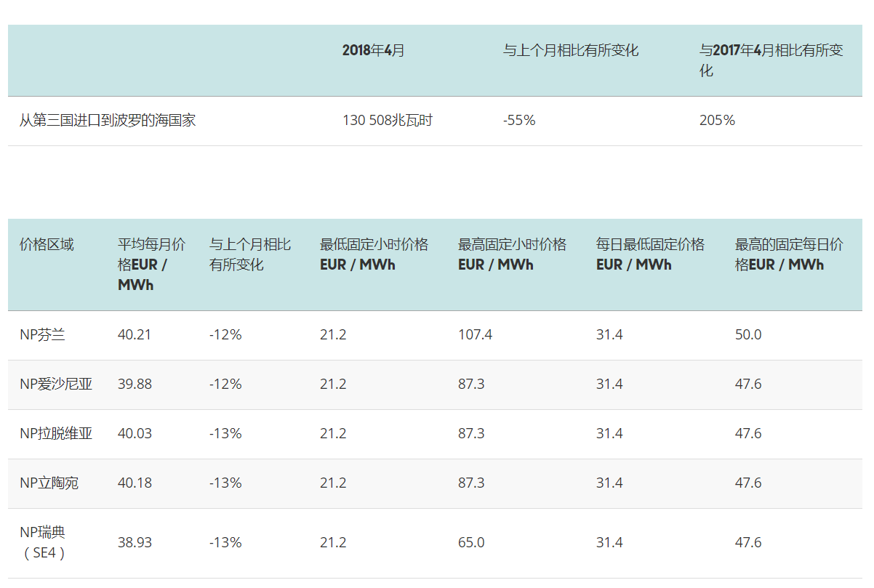
Task: Click the 最低固定小时价格 column header
Action: click(x=374, y=254)
